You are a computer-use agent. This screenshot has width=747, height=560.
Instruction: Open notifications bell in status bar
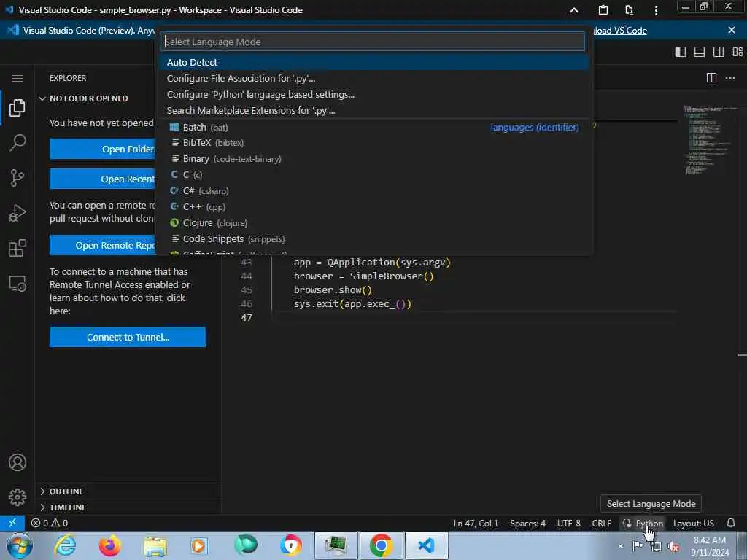(x=731, y=523)
